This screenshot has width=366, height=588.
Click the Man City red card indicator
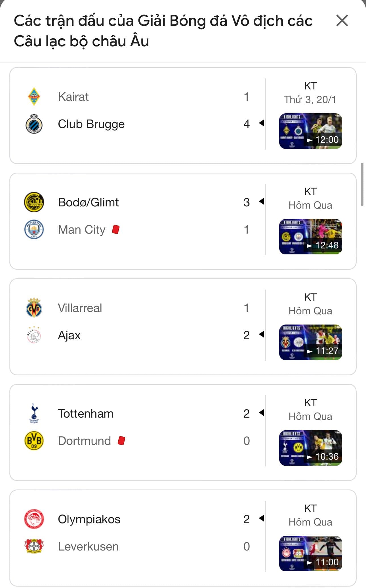[116, 229]
